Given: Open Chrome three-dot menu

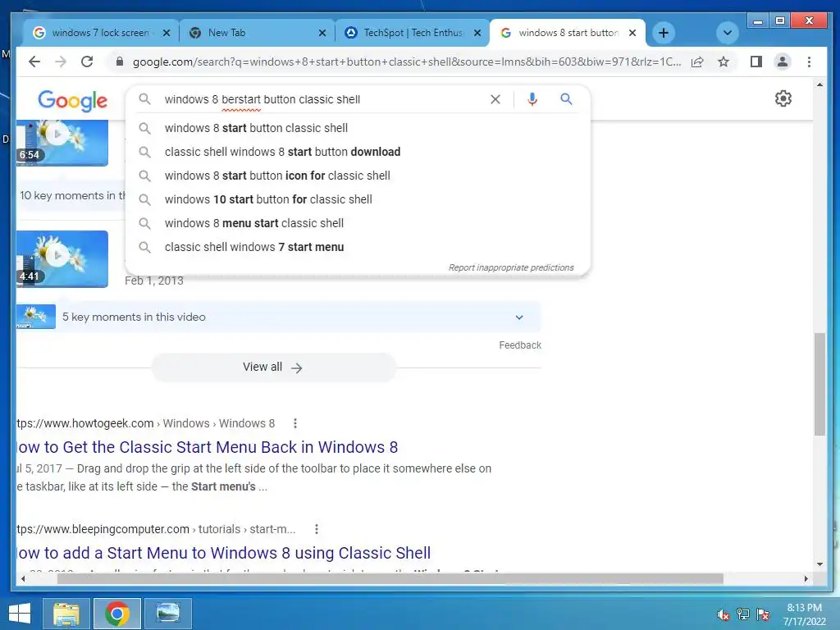Looking at the screenshot, I should (809, 62).
